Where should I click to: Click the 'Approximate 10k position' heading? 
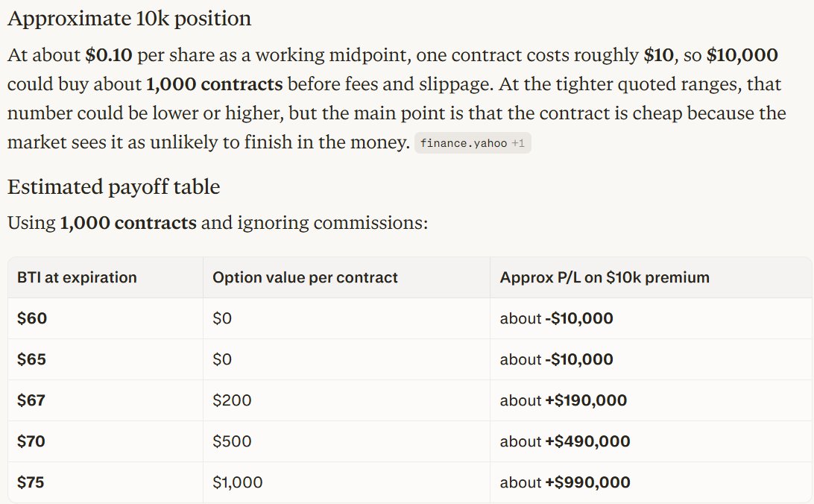click(129, 19)
